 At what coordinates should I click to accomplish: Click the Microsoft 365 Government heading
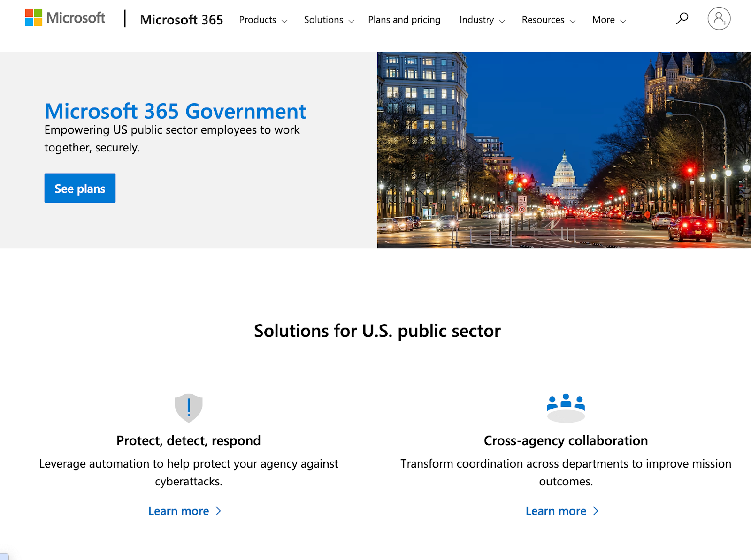[175, 111]
